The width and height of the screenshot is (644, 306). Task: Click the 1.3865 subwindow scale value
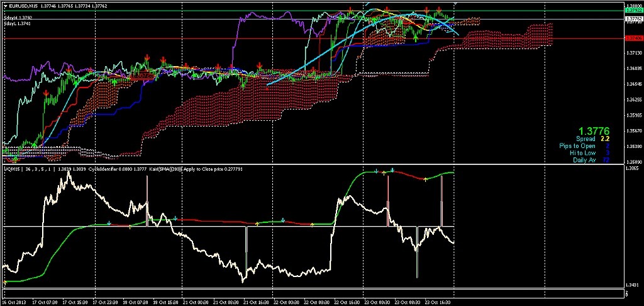pyautogui.click(x=631, y=168)
